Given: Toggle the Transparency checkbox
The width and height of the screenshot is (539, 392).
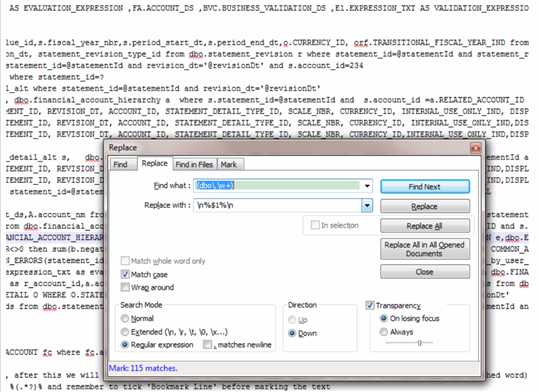Looking at the screenshot, I should coord(370,305).
